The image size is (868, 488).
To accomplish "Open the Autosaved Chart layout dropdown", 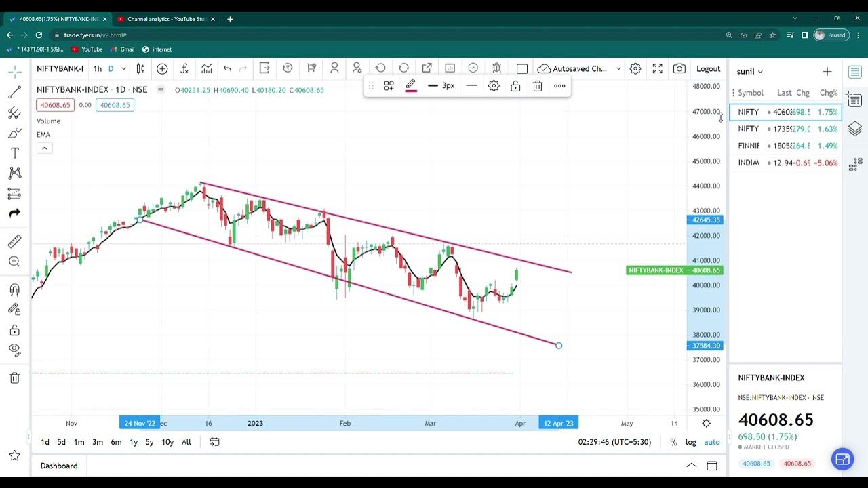I will tap(580, 68).
